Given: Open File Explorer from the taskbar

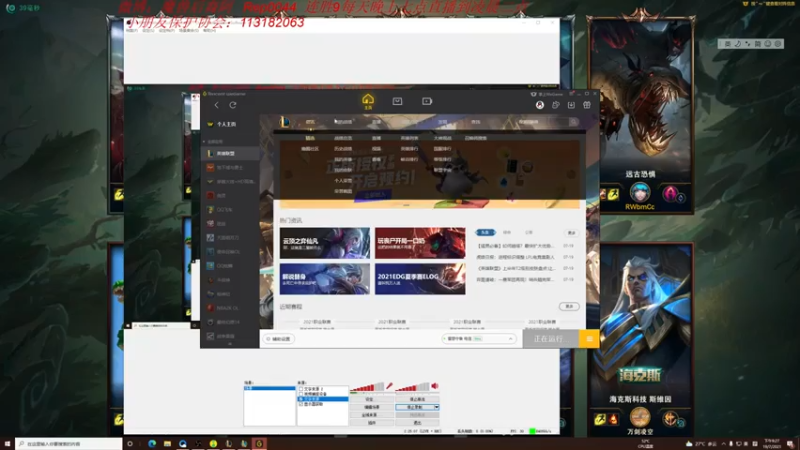Looking at the screenshot, I should point(167,444).
